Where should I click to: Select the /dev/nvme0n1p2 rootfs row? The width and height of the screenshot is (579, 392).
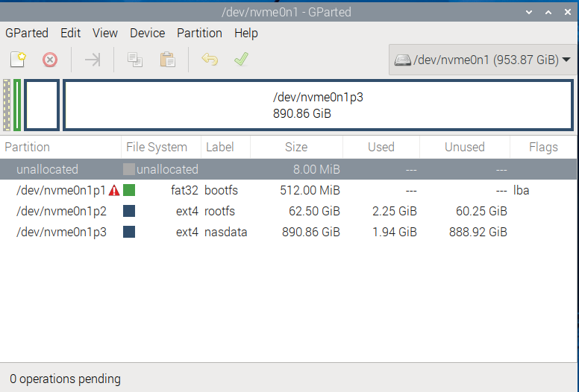[x=288, y=212]
